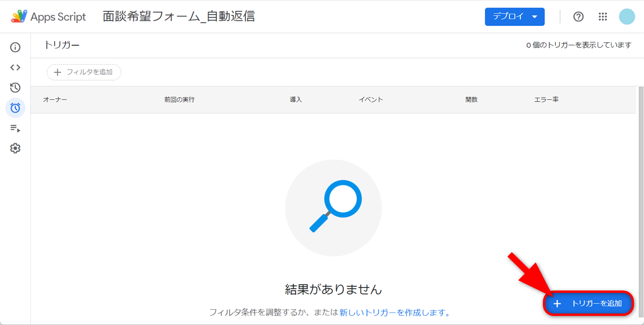This screenshot has width=644, height=325.
Task: Click the エラー率 column header
Action: pos(546,100)
